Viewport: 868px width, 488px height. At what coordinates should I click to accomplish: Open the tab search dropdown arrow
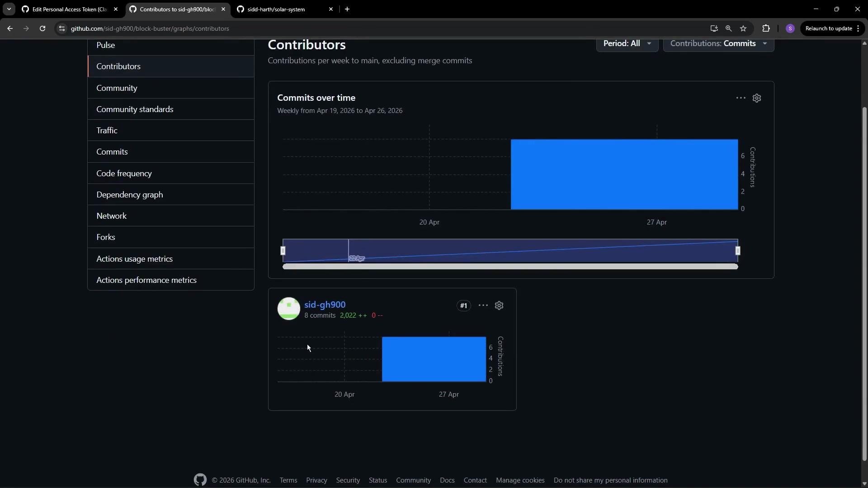pyautogui.click(x=9, y=9)
